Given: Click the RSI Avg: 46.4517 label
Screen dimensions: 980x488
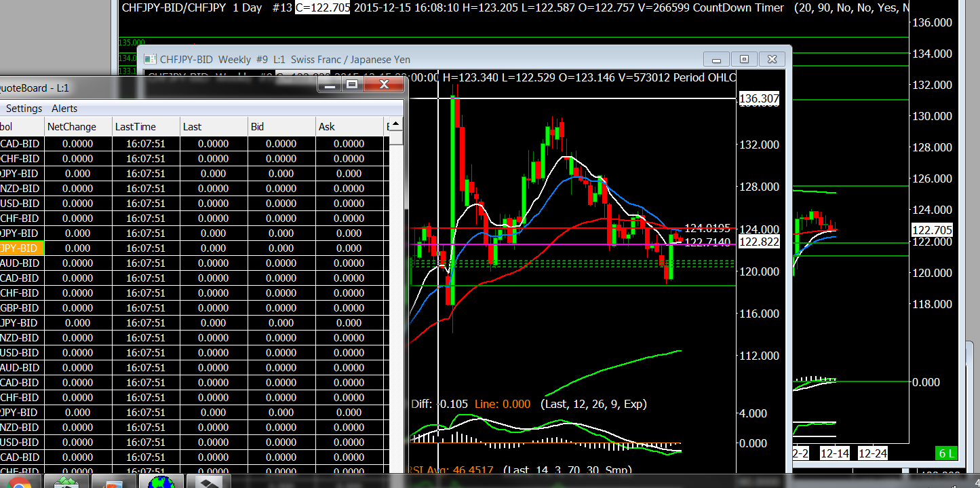Looking at the screenshot, I should coord(452,470).
